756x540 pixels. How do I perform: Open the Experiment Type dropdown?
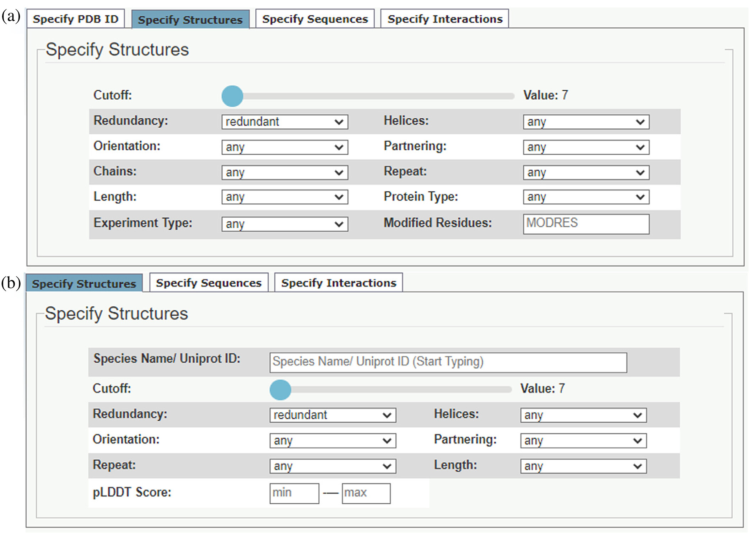285,224
